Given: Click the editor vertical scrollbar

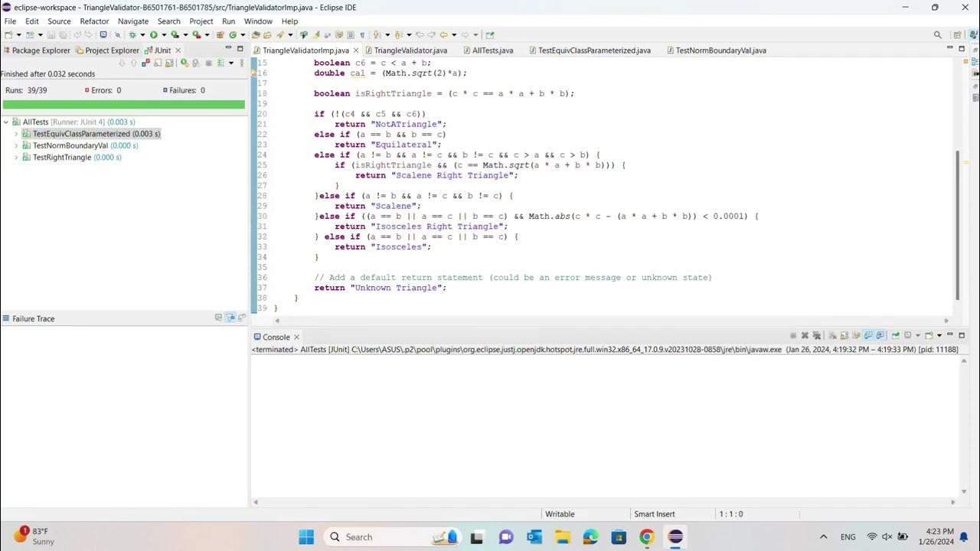Looking at the screenshot, I should (x=957, y=224).
